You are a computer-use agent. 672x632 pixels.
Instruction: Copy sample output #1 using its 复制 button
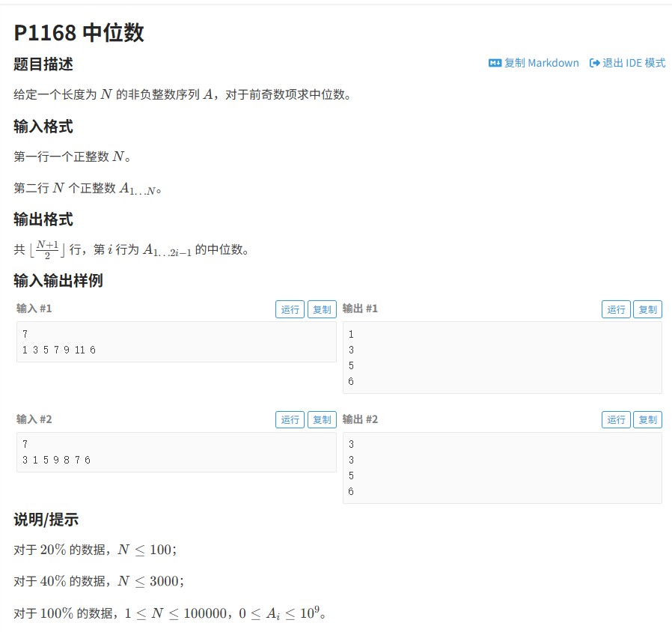[x=647, y=309]
